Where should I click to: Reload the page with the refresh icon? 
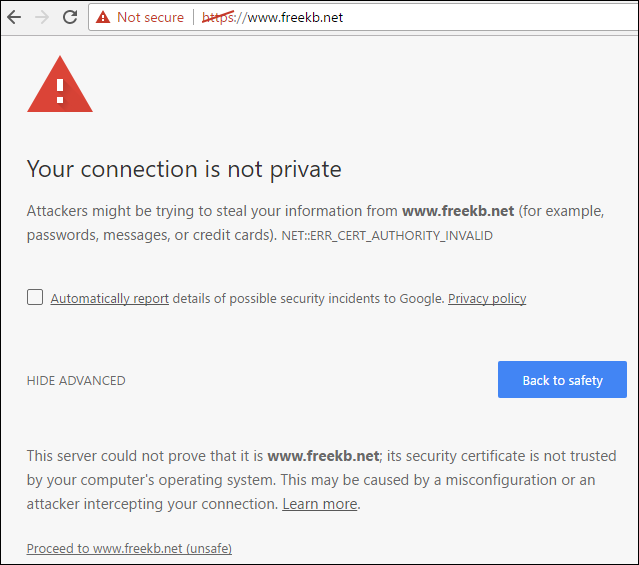[70, 17]
